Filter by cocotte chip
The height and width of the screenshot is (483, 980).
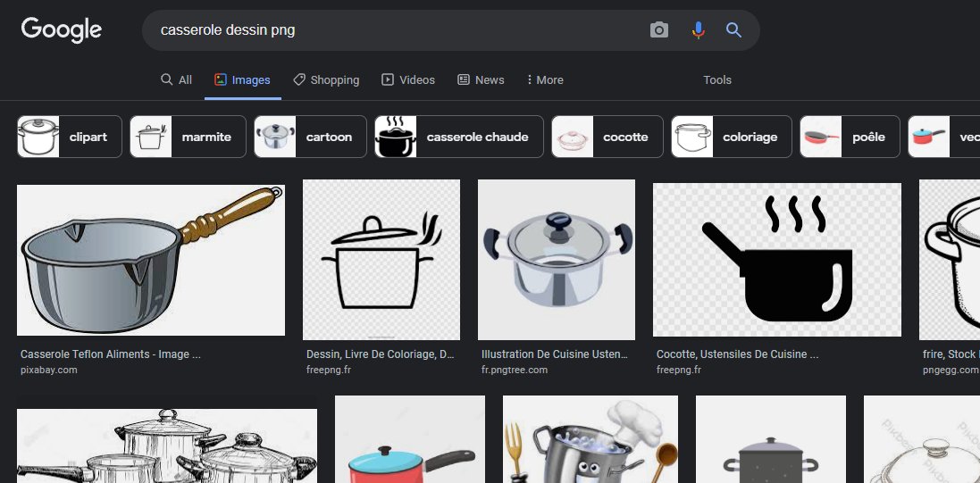pyautogui.click(x=607, y=137)
